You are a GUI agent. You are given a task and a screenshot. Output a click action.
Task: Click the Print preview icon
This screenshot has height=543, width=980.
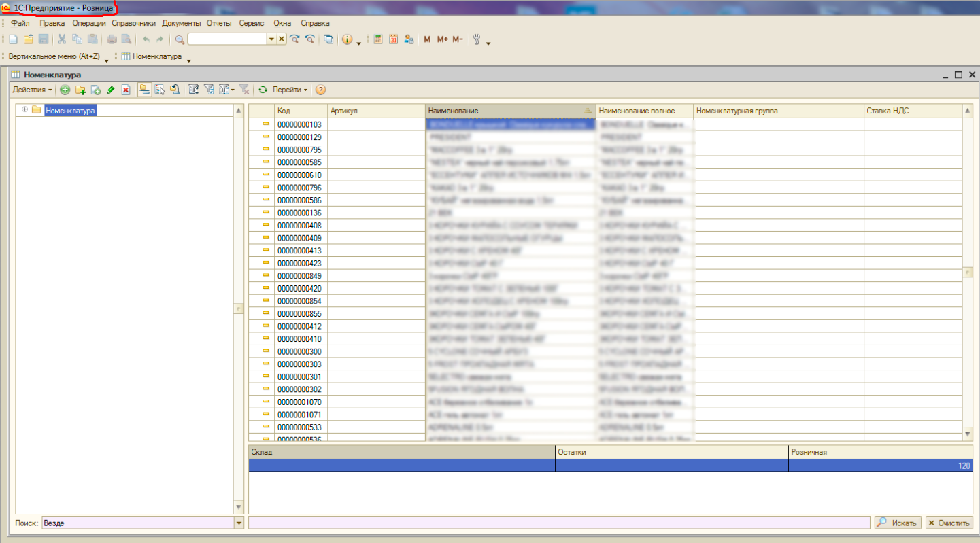[126, 39]
